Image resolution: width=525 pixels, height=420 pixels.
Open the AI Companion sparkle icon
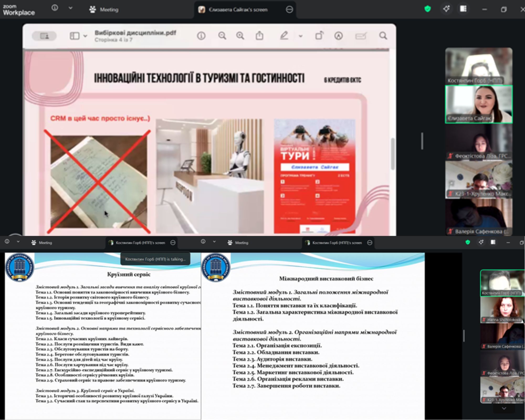[x=446, y=9]
